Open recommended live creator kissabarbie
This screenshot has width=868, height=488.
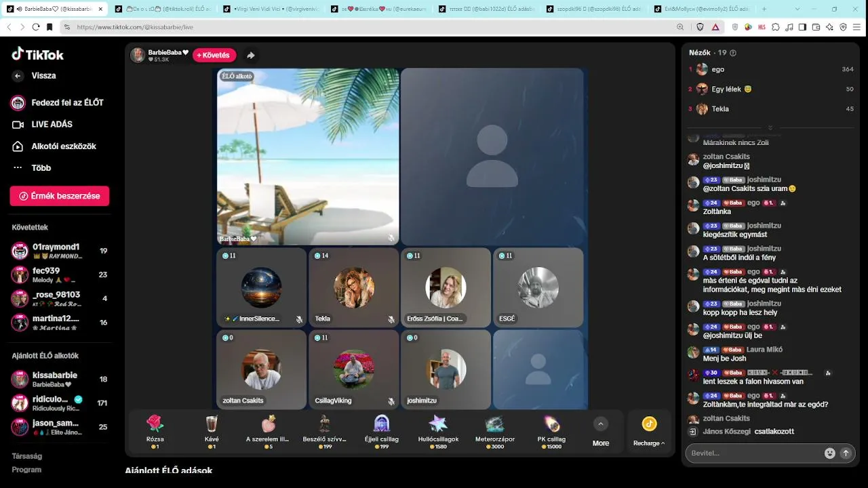pos(60,380)
